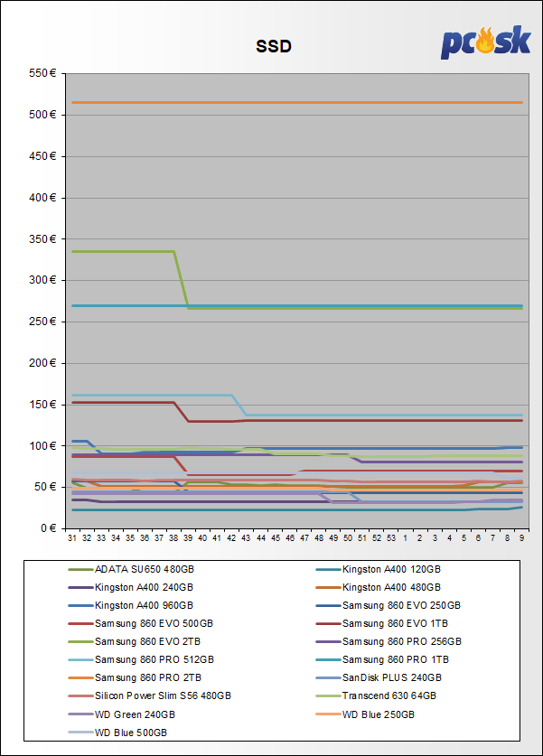Select Kingston A400 480GB legend entry
Image resolution: width=543 pixels, height=756 pixels.
(x=378, y=587)
